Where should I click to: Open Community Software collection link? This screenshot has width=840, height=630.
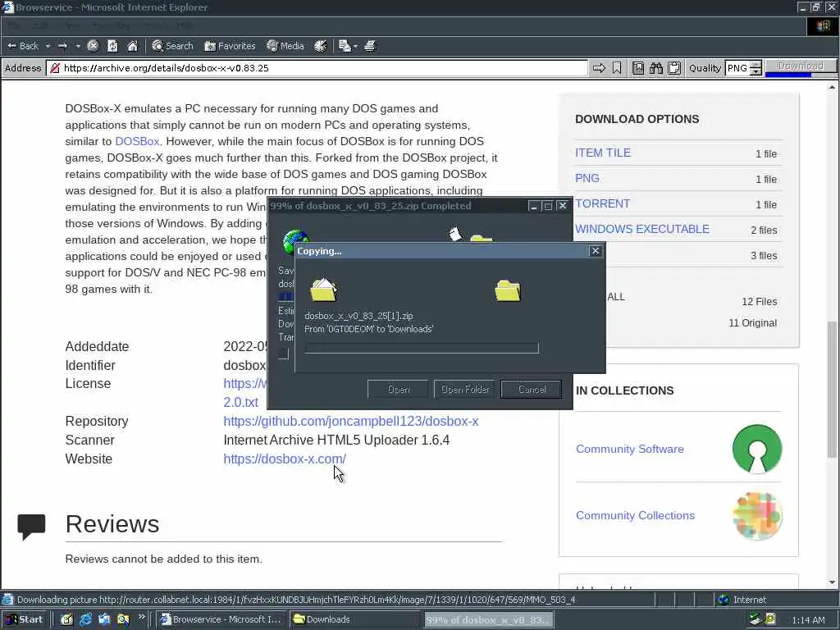click(630, 449)
